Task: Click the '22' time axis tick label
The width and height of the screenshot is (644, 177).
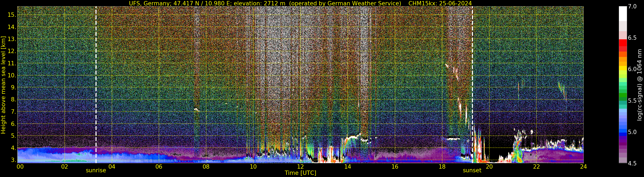Action: (536, 167)
